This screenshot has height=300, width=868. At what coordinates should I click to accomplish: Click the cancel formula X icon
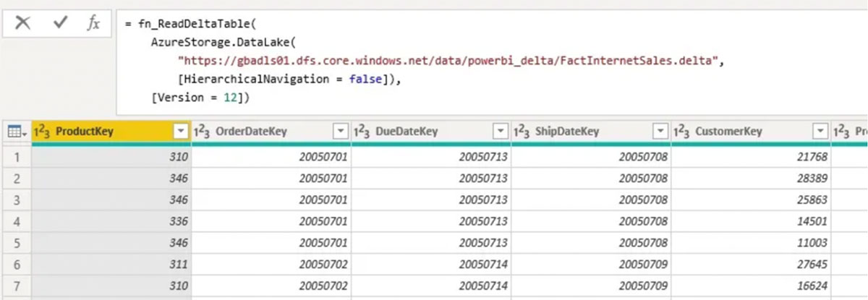pos(23,22)
